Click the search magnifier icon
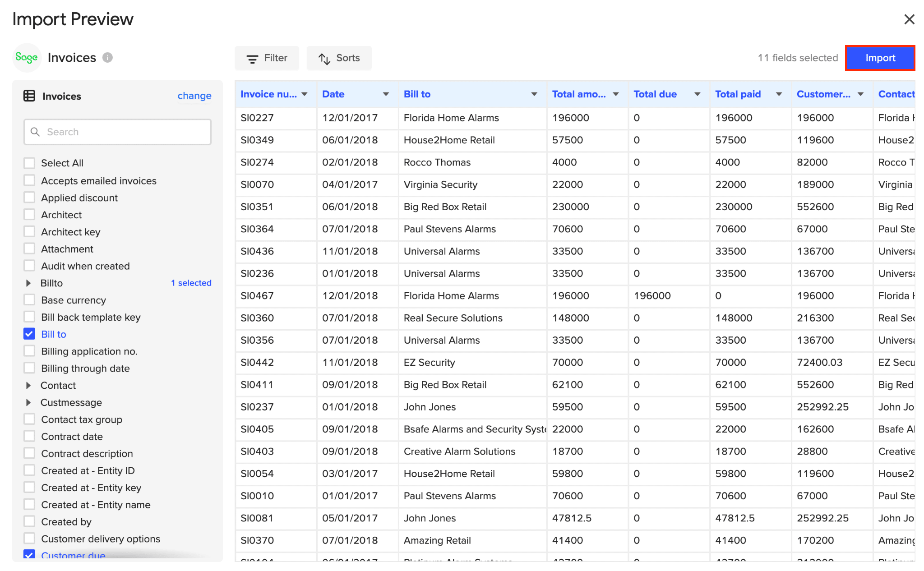Screen dimensions: 924x571 tap(35, 132)
